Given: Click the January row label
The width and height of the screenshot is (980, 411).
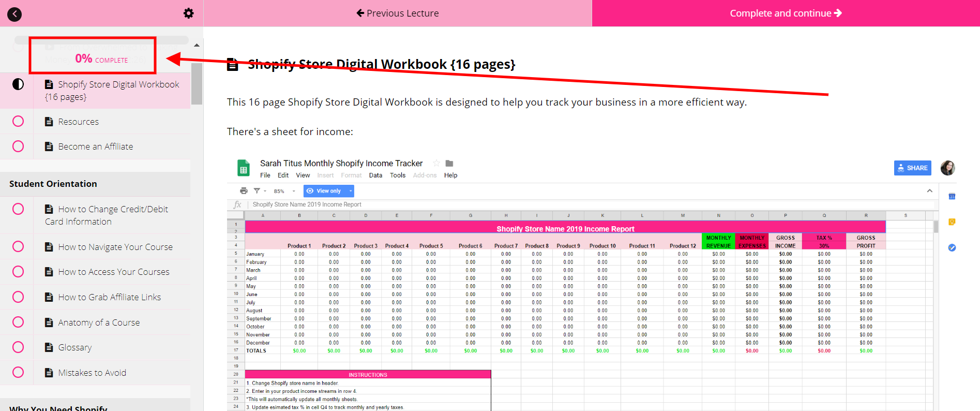Looking at the screenshot, I should coord(255,254).
